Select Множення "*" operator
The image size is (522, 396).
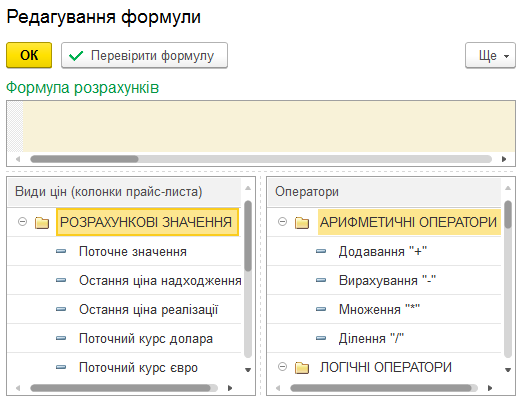(x=384, y=309)
